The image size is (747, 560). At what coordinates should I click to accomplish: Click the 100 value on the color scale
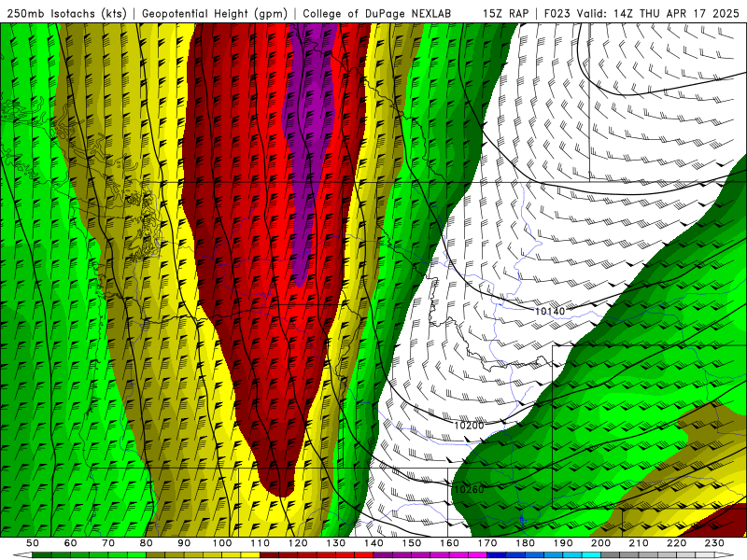[x=222, y=543]
